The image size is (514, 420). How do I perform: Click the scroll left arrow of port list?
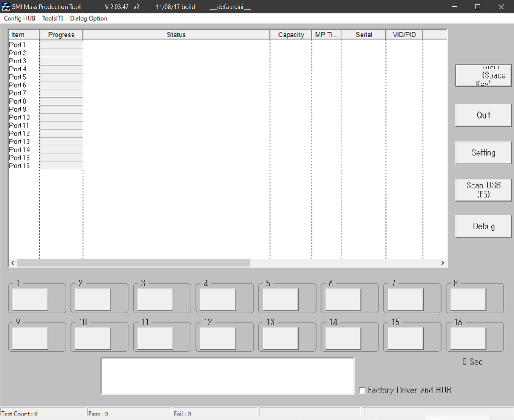tap(12, 263)
